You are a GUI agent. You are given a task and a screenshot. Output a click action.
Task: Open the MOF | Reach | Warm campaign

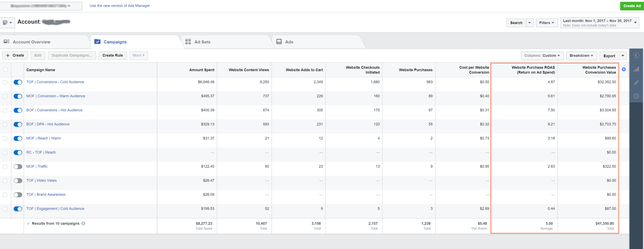(44, 138)
